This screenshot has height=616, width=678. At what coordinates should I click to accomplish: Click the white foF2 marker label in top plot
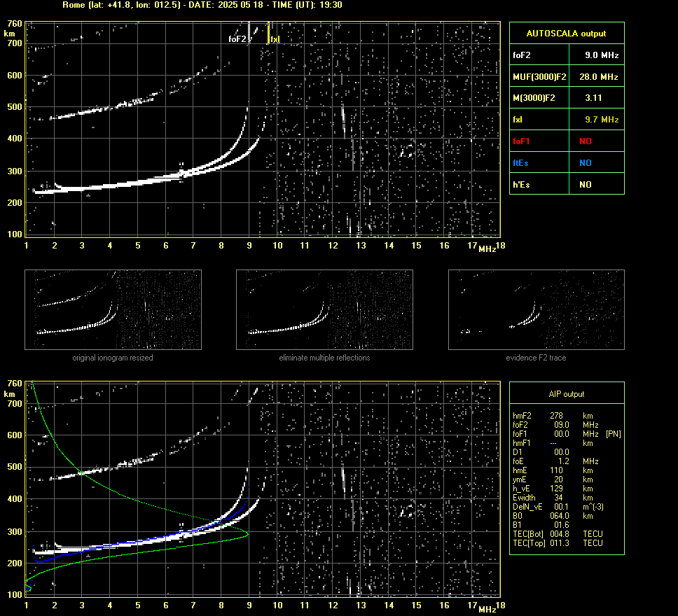(237, 39)
